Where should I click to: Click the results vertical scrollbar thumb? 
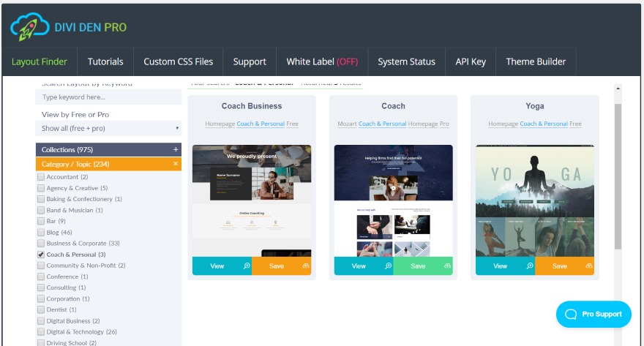(618, 176)
